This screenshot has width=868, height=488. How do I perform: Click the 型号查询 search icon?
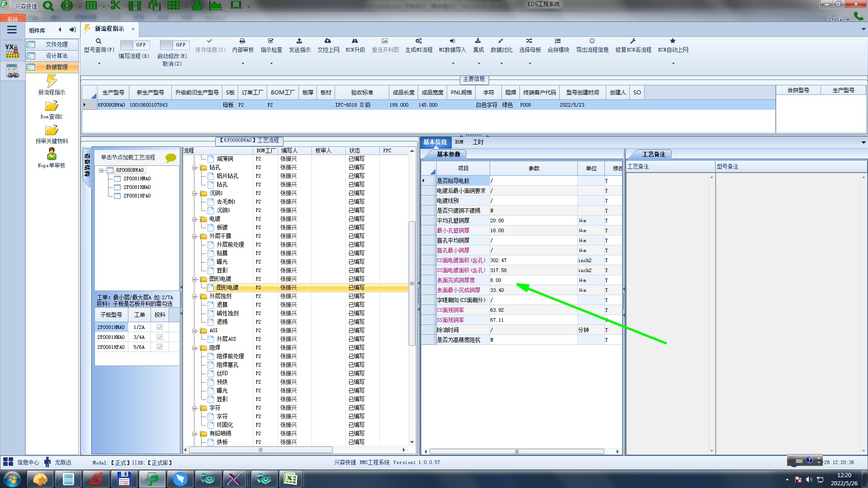pos(98,41)
